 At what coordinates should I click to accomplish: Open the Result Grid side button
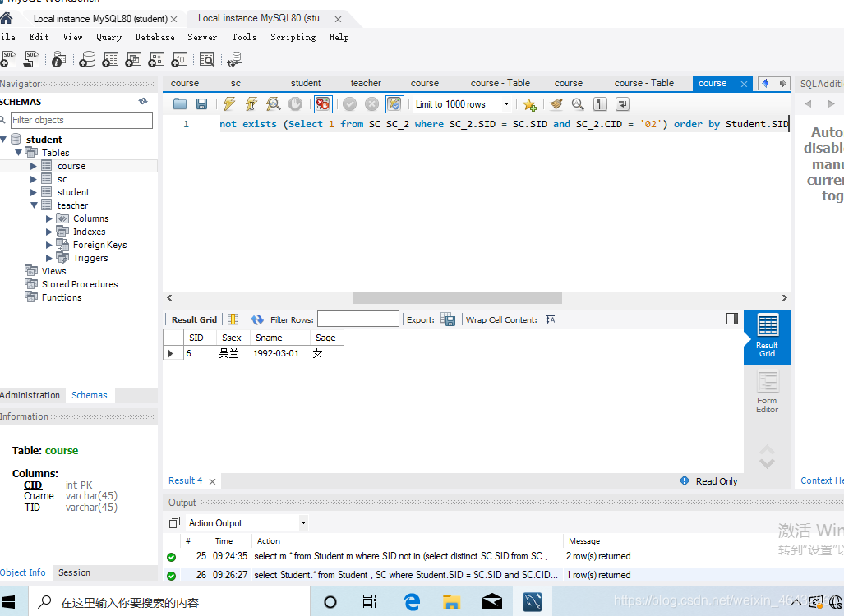[767, 337]
